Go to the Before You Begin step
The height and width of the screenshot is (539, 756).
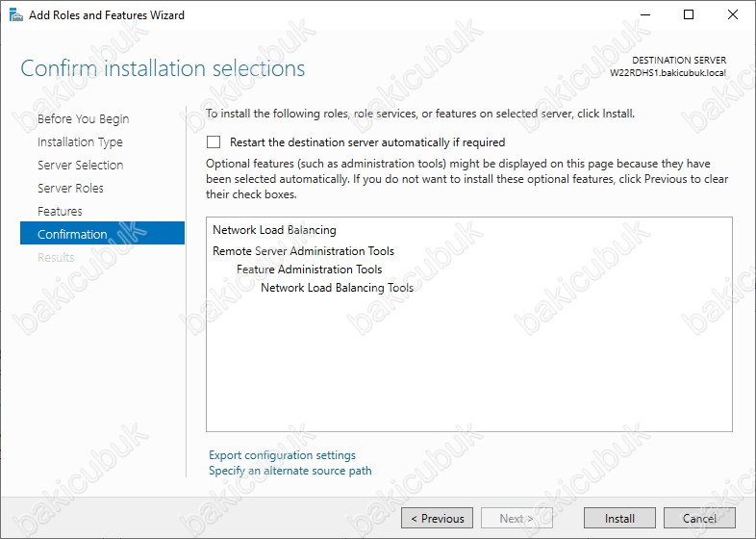pos(83,119)
